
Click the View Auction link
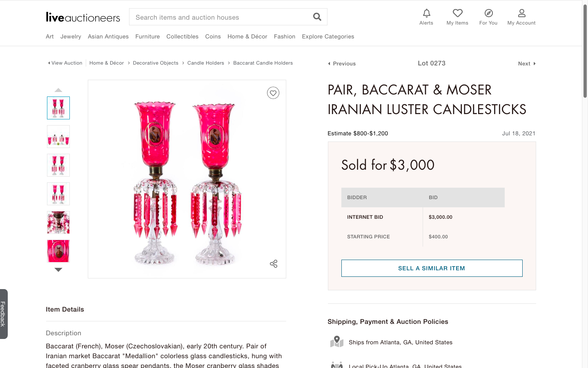[65, 63]
